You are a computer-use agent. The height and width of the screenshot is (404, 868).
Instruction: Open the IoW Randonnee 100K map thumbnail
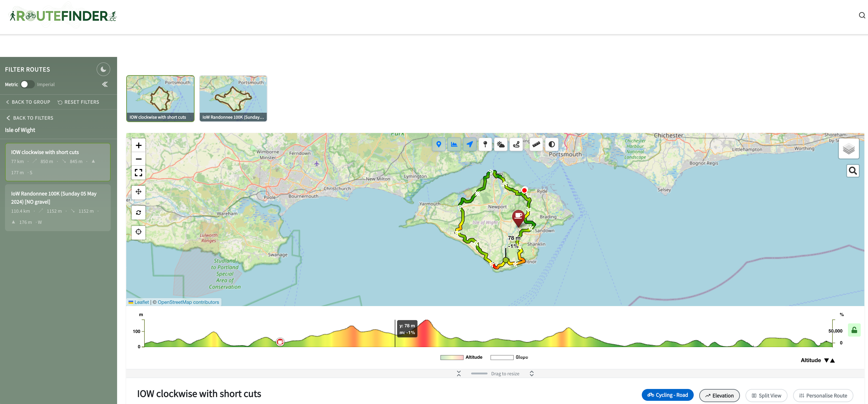point(233,98)
